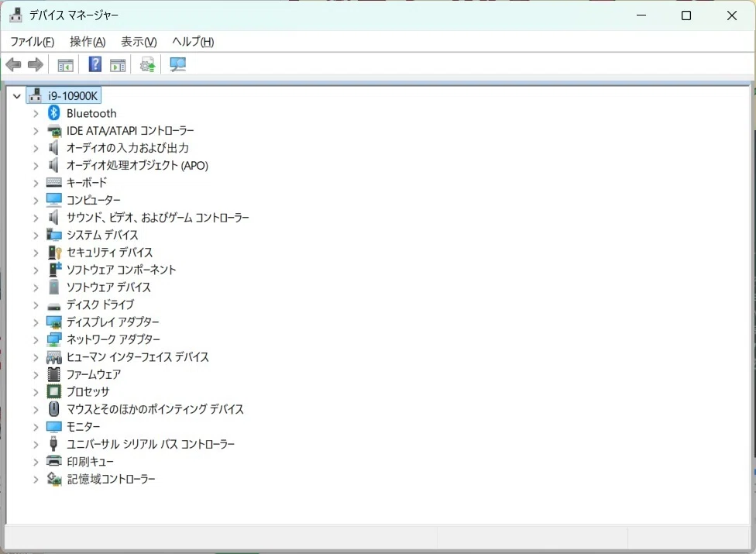
Task: Open the 操作(A) menu
Action: click(x=88, y=42)
